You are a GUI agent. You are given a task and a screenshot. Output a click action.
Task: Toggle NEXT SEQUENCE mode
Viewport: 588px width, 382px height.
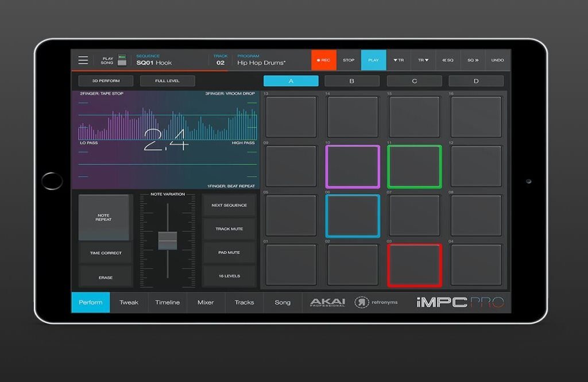tap(229, 205)
